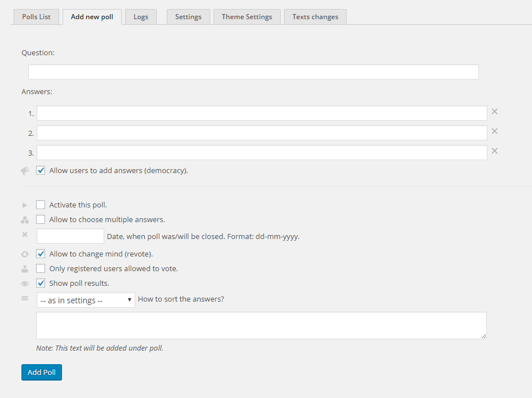The image size is (532, 398).
Task: Switch to the Polls List tab
Action: click(x=36, y=16)
